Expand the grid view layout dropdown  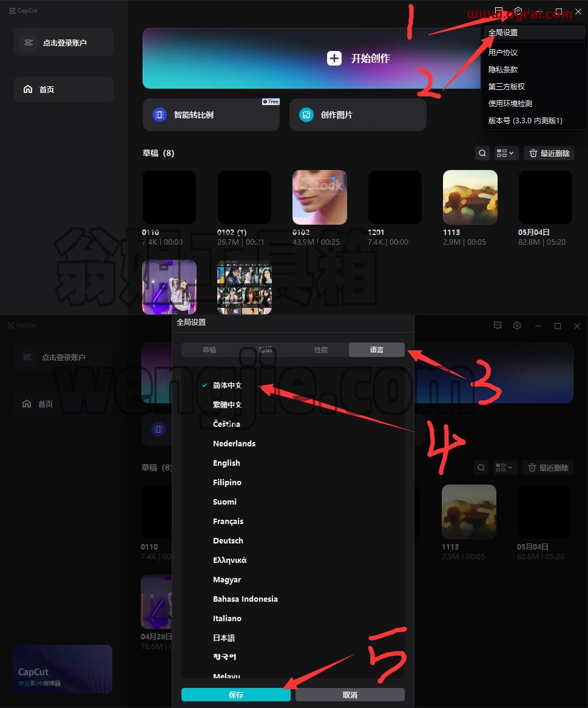coord(505,153)
